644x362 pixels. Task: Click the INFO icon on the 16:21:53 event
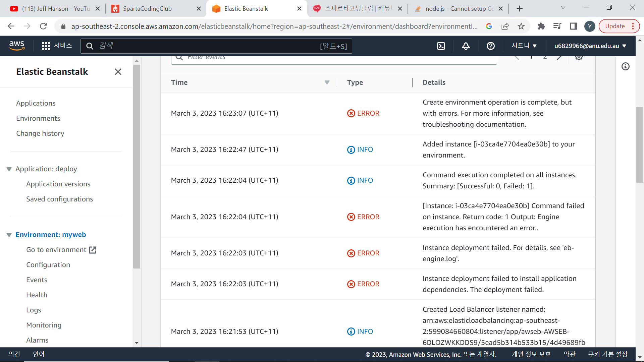[x=351, y=331]
